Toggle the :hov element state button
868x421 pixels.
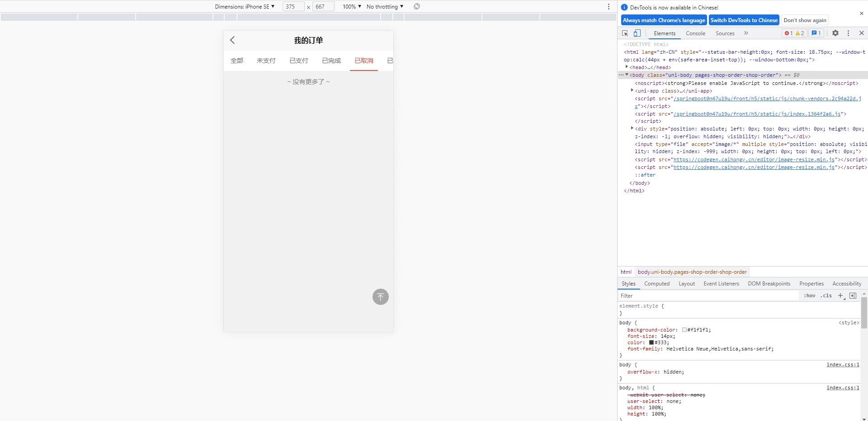(809, 296)
